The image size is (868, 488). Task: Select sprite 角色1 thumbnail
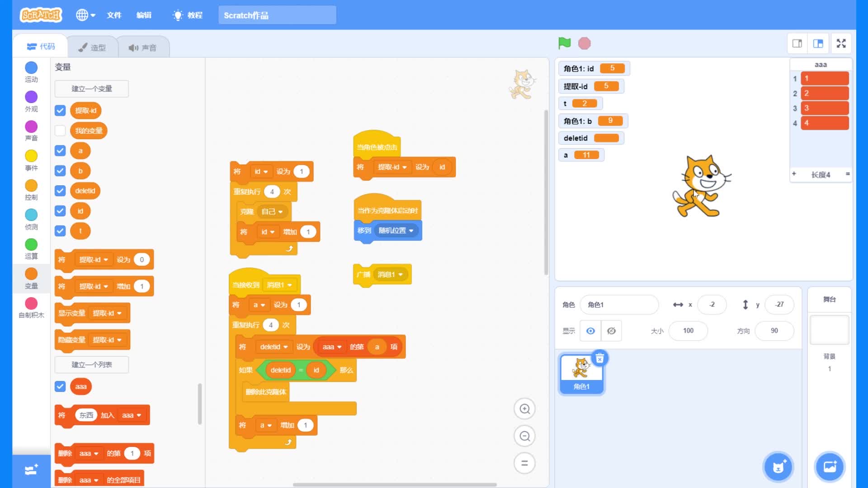581,374
